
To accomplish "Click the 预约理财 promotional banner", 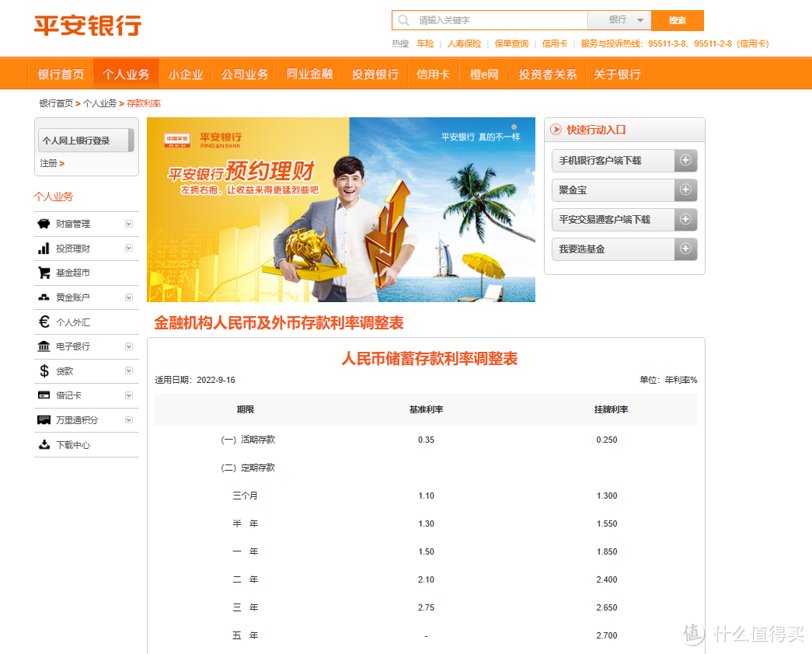I will (341, 209).
